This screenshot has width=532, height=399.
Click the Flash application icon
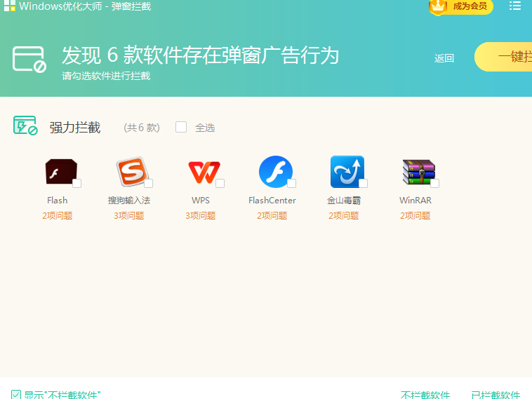(x=60, y=172)
